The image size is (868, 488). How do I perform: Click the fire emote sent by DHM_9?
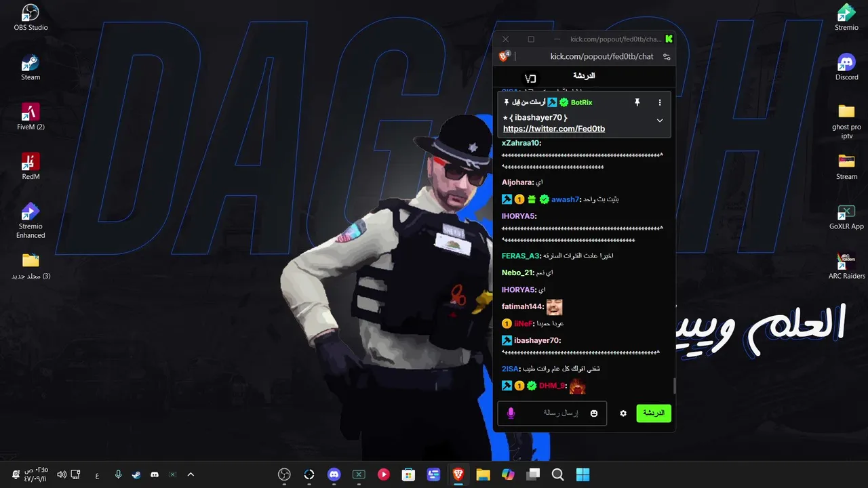click(577, 386)
